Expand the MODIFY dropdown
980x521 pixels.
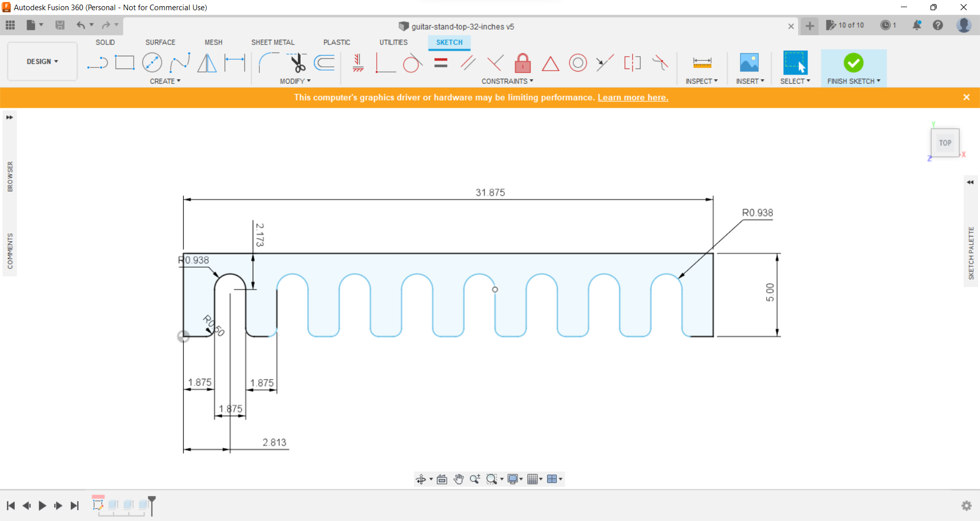[295, 81]
